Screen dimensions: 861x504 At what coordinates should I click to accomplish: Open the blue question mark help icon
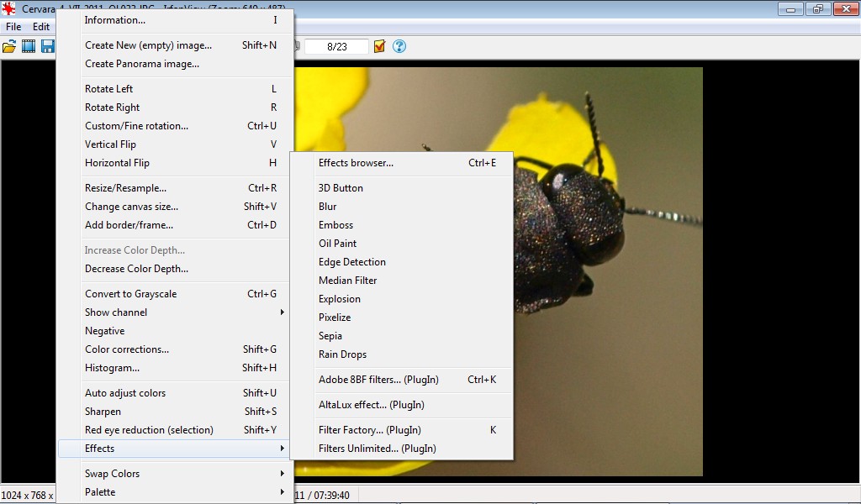(x=399, y=46)
